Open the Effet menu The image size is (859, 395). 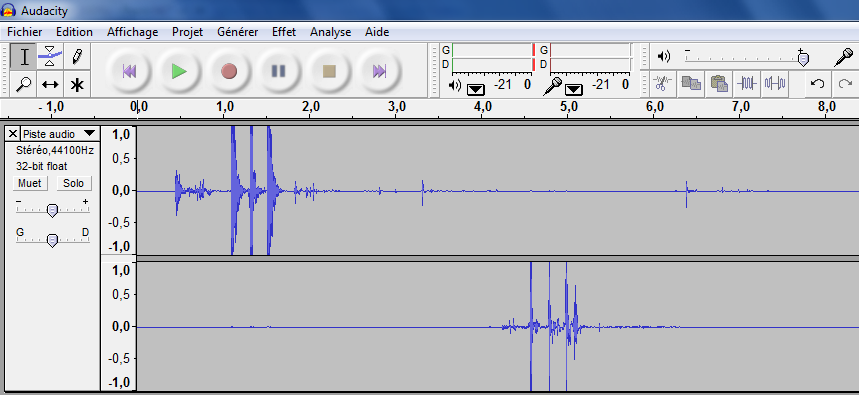click(284, 32)
